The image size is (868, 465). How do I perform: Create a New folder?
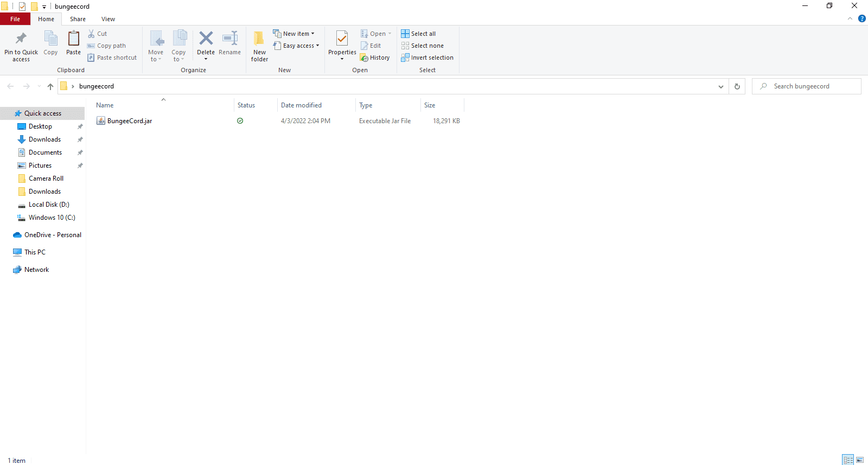coord(259,46)
